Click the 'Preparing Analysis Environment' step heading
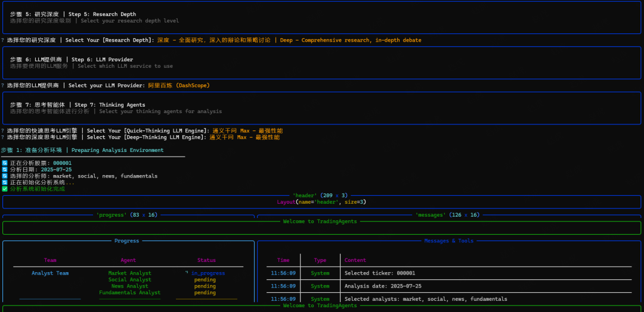644x312 pixels. pyautogui.click(x=117, y=150)
